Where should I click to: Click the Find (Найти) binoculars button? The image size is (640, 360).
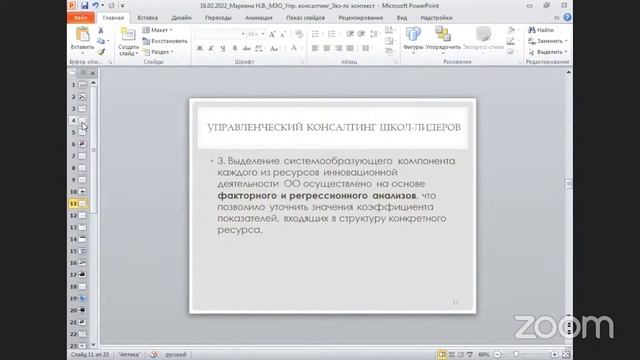click(541, 30)
